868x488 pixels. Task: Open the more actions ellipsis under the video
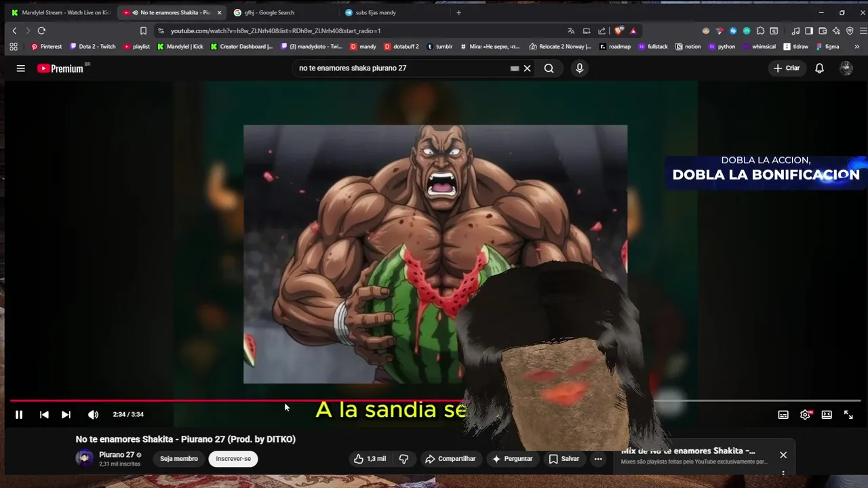[x=598, y=459]
